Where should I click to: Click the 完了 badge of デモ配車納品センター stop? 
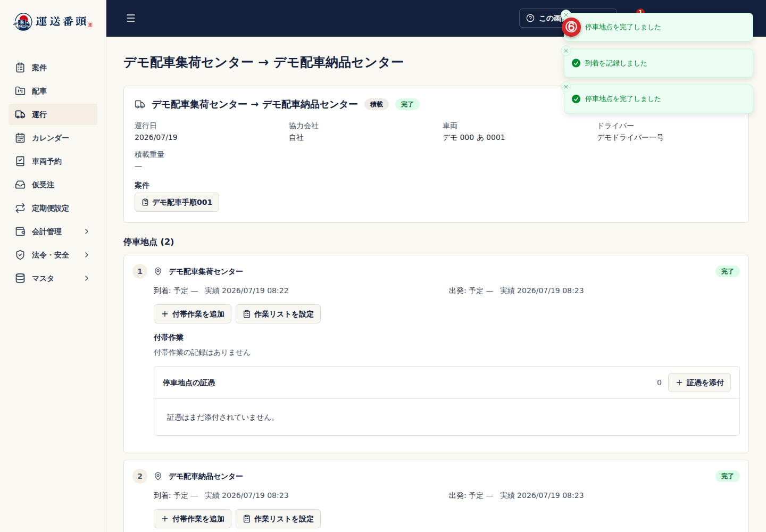727,476
